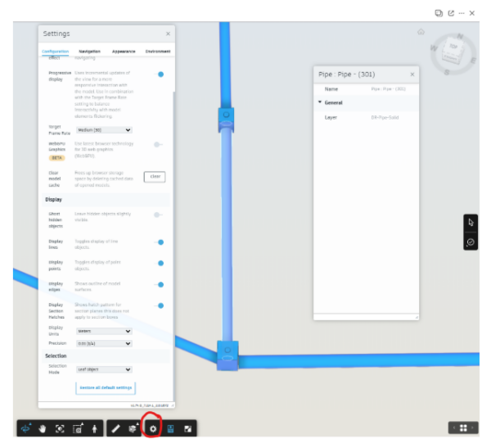Screen dimensions: 491x448
Task: Activate the Pan hand tool
Action: (x=43, y=428)
